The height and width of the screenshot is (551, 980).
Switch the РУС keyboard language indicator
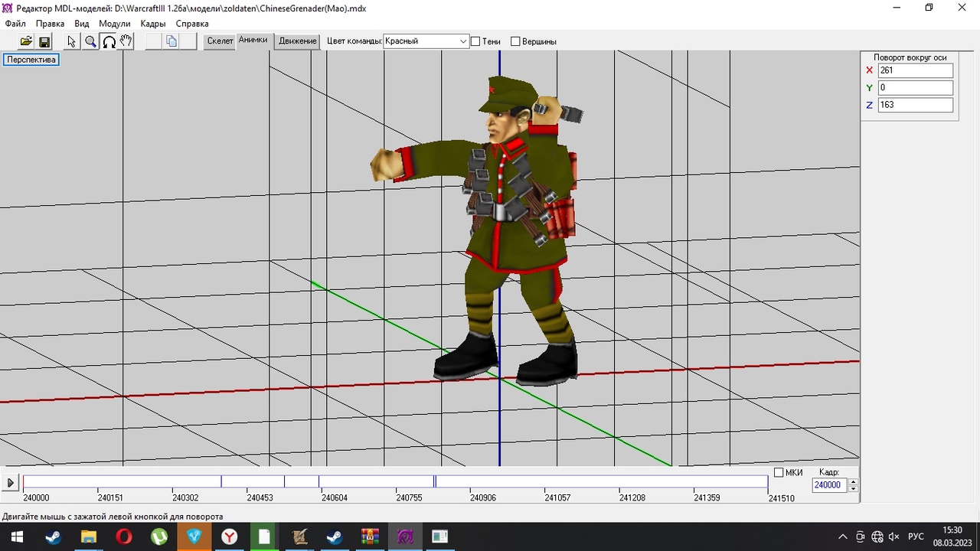916,537
